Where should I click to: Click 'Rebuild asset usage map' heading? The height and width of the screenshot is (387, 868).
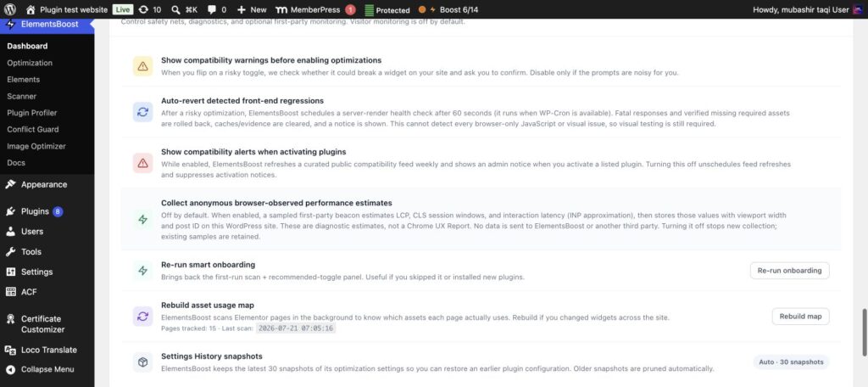click(x=208, y=305)
